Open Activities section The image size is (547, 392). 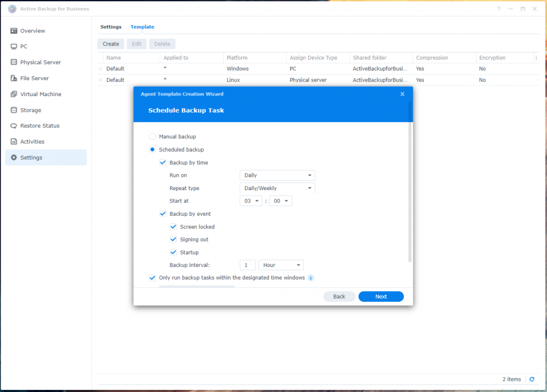[46, 142]
